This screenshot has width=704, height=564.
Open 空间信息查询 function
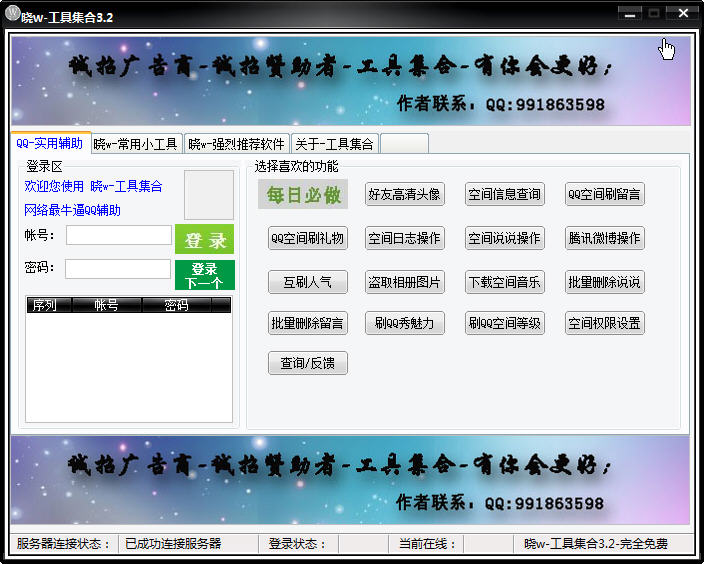[505, 194]
